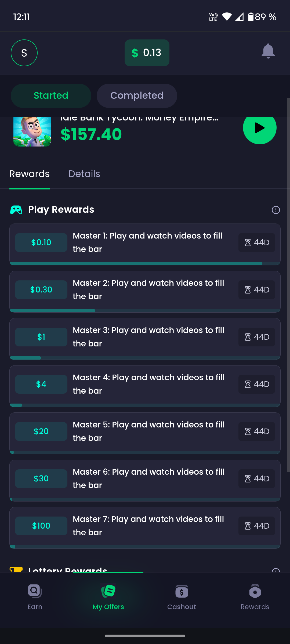
Task: Tap the $20 badge on Master 5
Action: point(41,431)
